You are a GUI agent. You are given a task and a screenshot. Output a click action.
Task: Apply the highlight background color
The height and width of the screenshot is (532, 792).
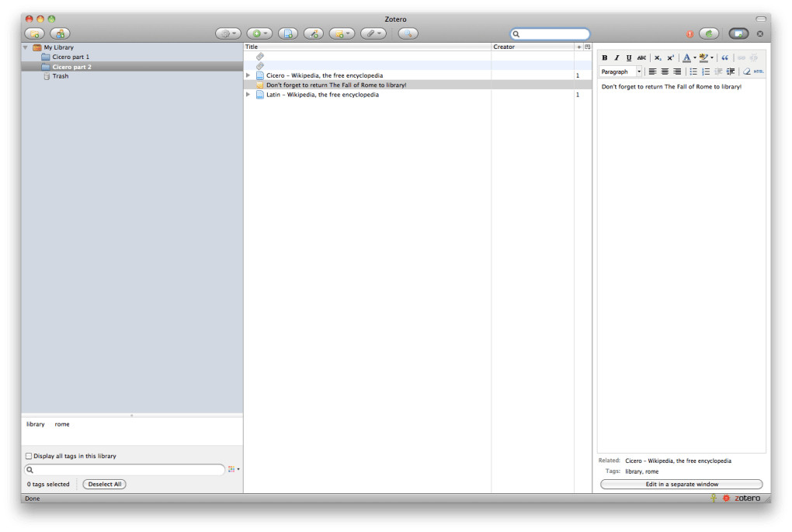coord(703,58)
